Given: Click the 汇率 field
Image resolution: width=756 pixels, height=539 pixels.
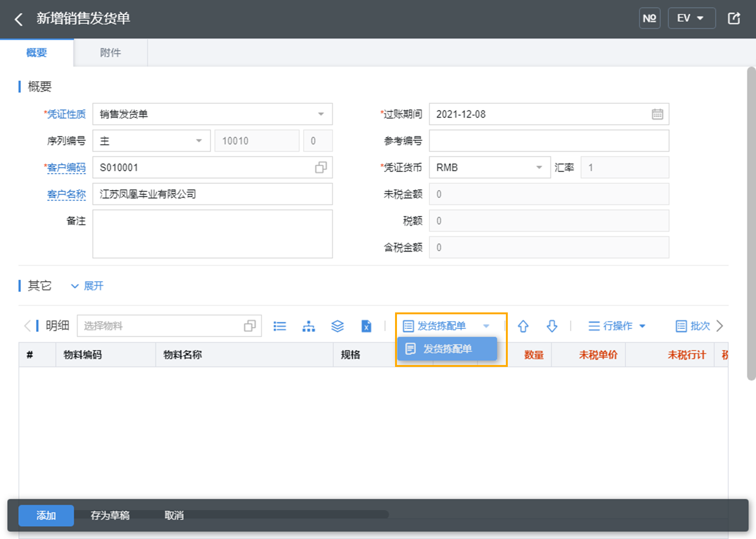Looking at the screenshot, I should point(624,167).
